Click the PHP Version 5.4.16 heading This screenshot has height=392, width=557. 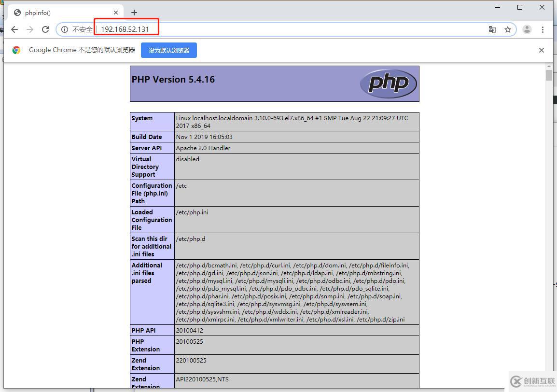tap(173, 80)
